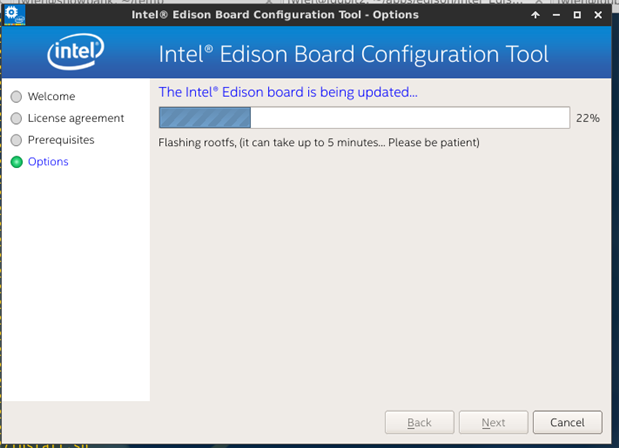619x448 pixels.
Task: Click the Welcome step label
Action: 51,97
